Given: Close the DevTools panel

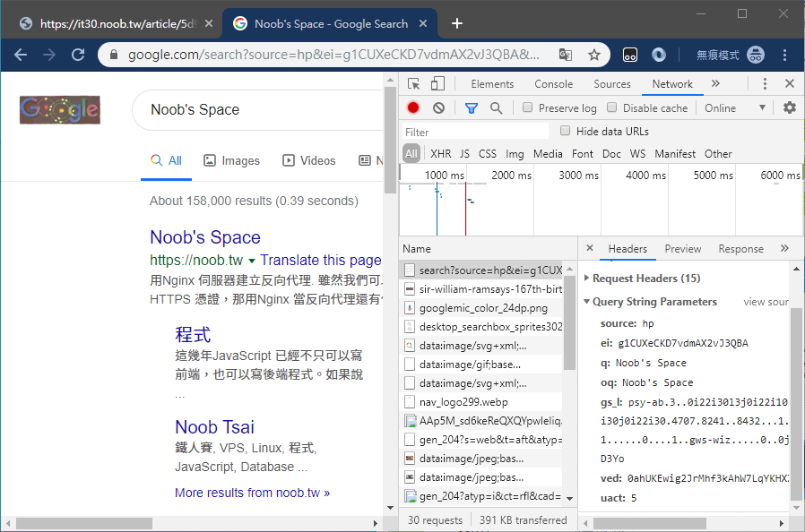Looking at the screenshot, I should [790, 83].
